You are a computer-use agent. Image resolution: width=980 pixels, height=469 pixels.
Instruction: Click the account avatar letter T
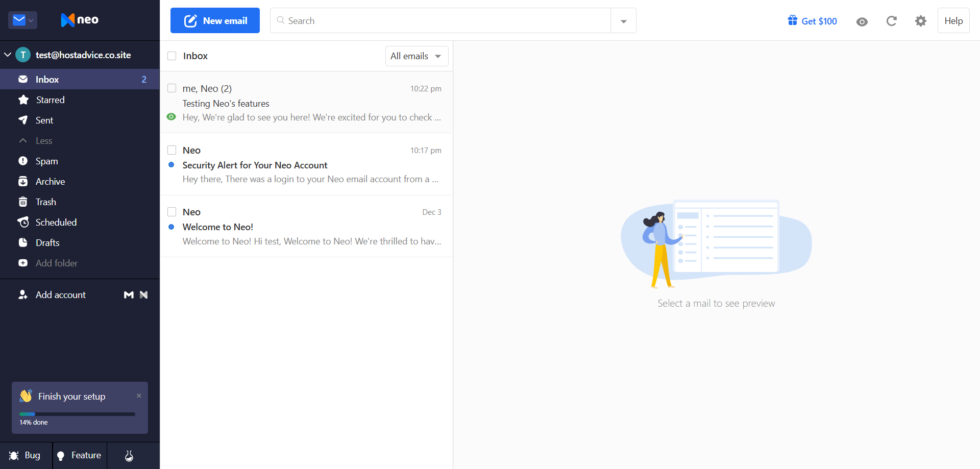pyautogui.click(x=23, y=55)
